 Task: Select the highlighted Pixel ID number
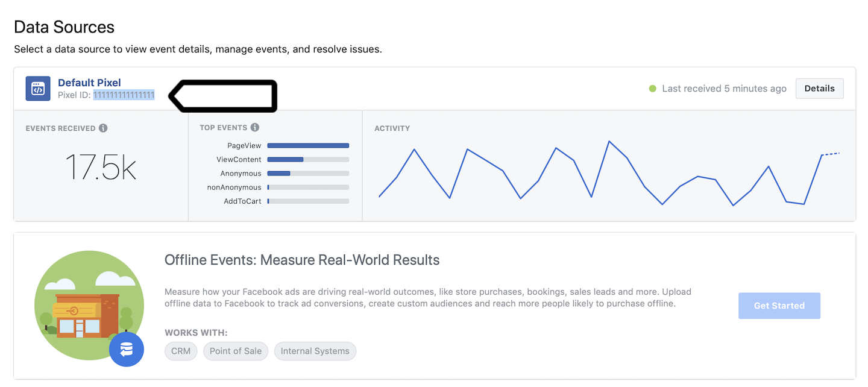(x=124, y=95)
